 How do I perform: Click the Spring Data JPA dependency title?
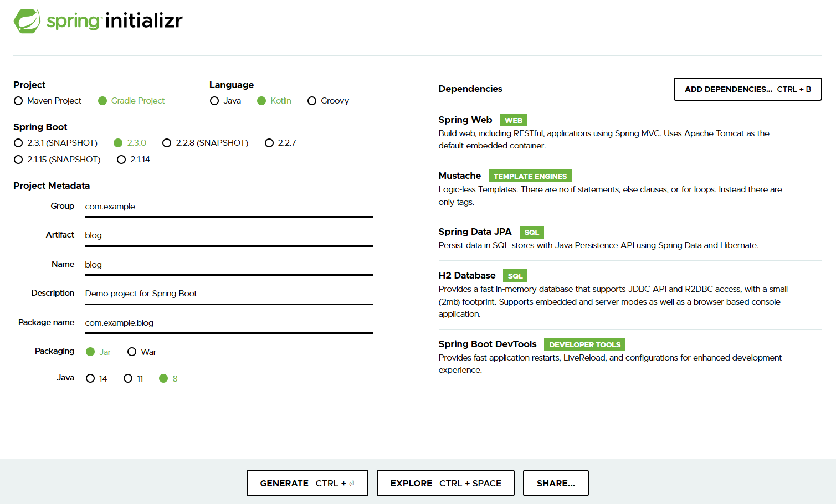(475, 232)
